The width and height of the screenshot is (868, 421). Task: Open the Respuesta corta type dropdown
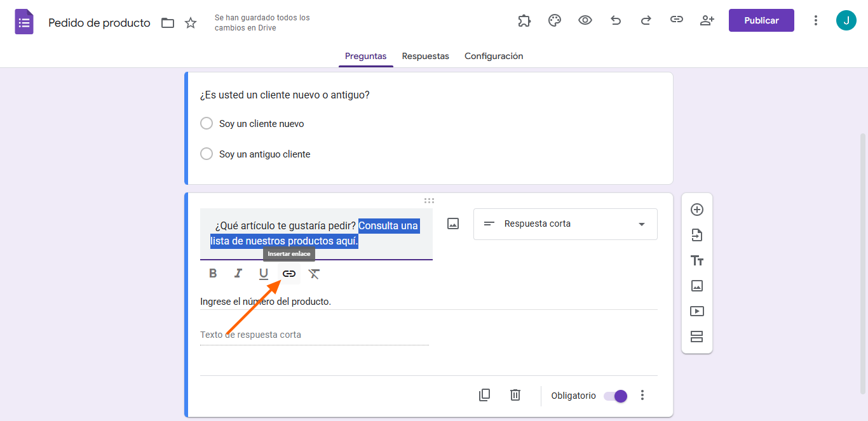(565, 224)
